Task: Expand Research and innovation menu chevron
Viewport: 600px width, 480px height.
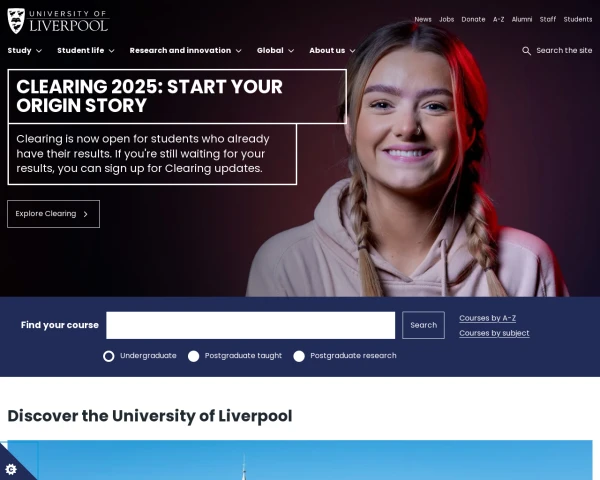Action: pos(238,51)
